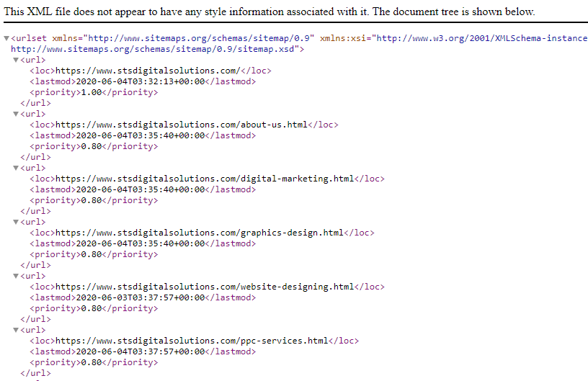Image resolution: width=588 pixels, height=381 pixels.
Task: Click lastmod value 2020-06-04T03:37:57+00:00
Action: [141, 351]
